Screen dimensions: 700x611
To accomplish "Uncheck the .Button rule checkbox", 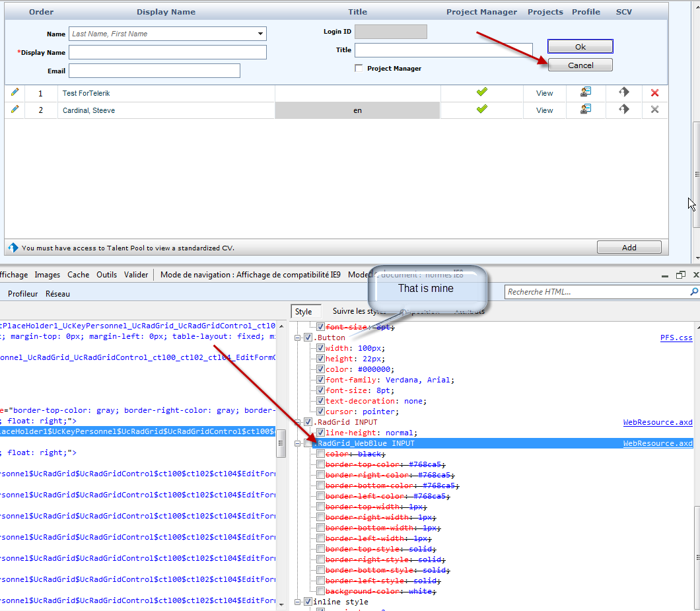I will pos(308,338).
